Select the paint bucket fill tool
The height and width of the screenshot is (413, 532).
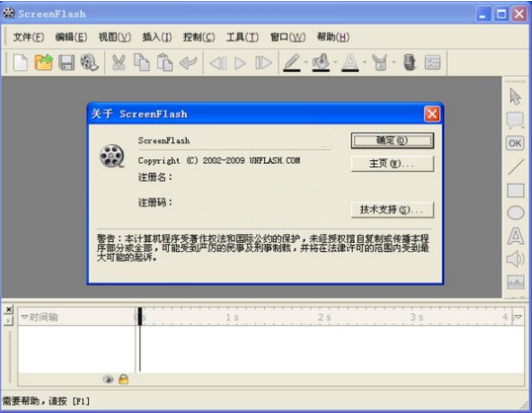coord(321,62)
